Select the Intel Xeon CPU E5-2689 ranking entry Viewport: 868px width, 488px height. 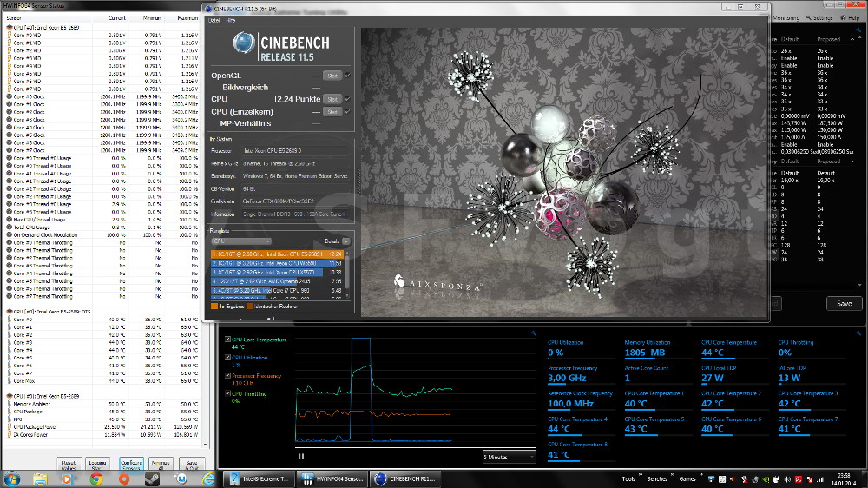click(278, 254)
